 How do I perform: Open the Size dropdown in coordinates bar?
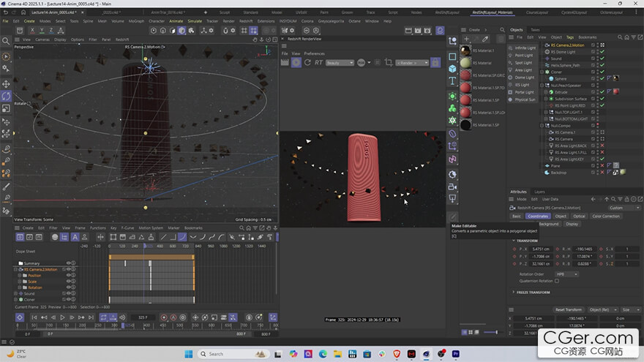(631, 310)
